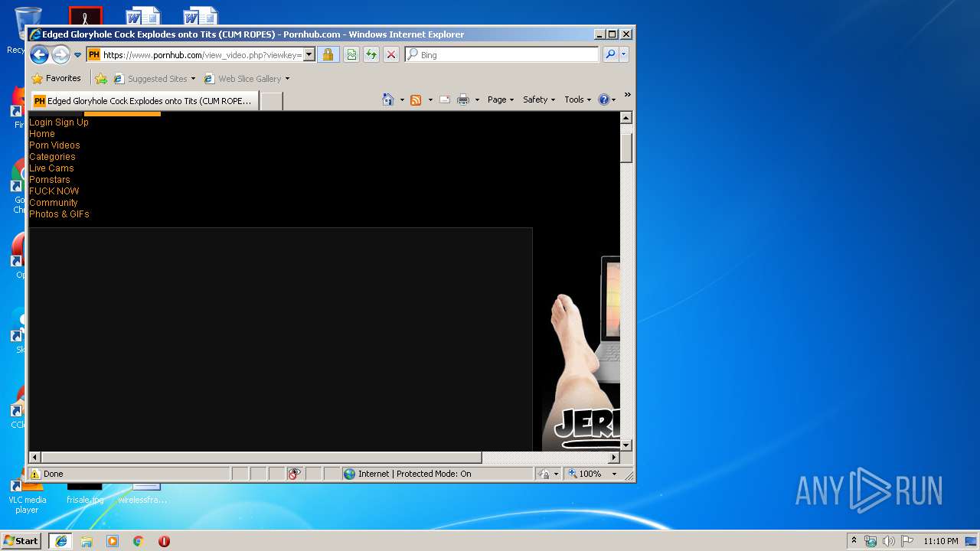
Task: Click the Help question mark icon
Action: point(603,99)
